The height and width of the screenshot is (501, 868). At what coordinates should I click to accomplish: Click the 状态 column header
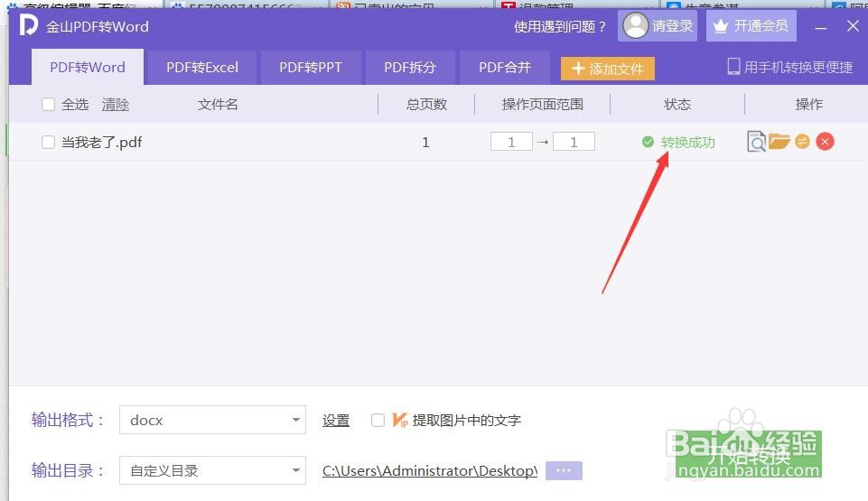click(x=677, y=104)
